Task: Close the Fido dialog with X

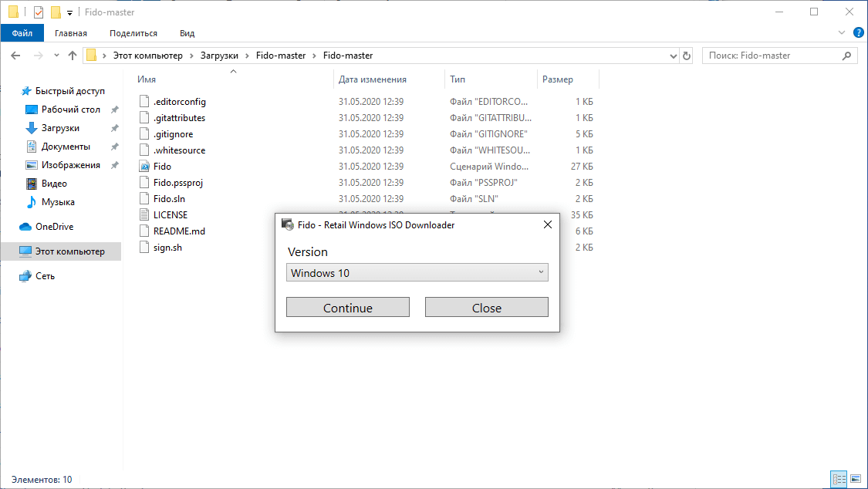Action: 548,224
